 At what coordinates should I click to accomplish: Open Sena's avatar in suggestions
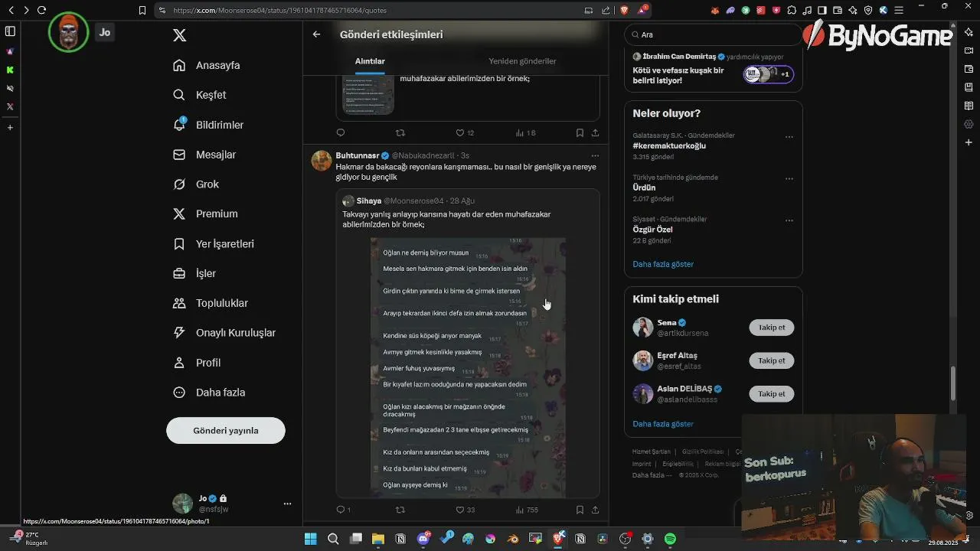click(x=642, y=328)
